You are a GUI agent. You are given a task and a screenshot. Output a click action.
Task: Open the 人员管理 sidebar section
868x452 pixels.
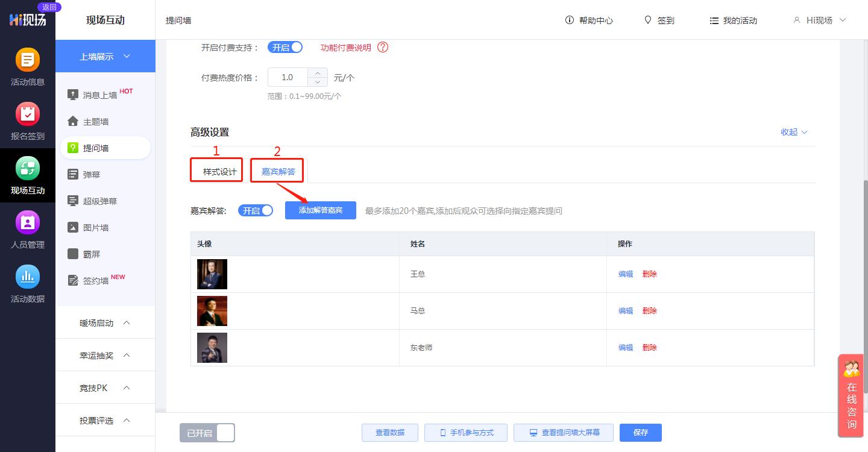(x=27, y=229)
